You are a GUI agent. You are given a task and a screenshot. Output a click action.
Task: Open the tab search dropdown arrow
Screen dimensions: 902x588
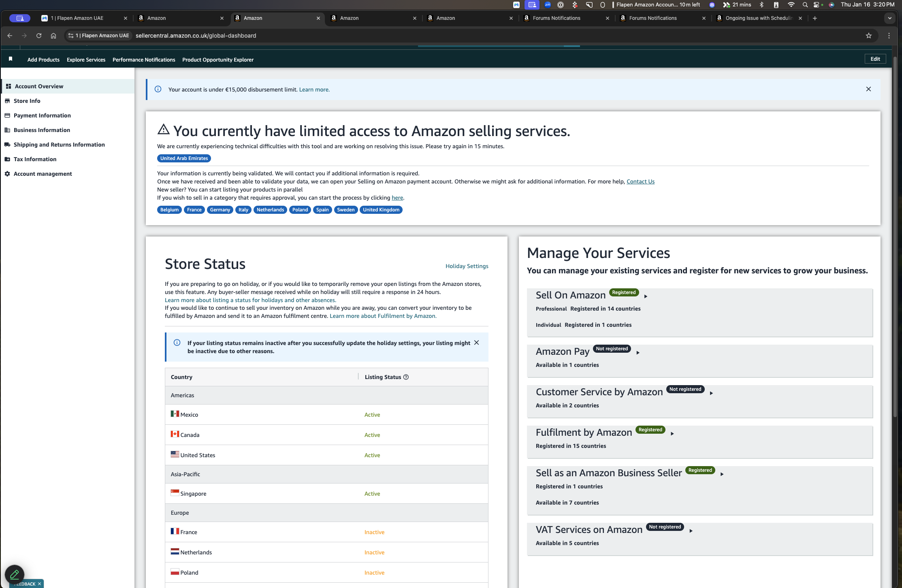889,18
